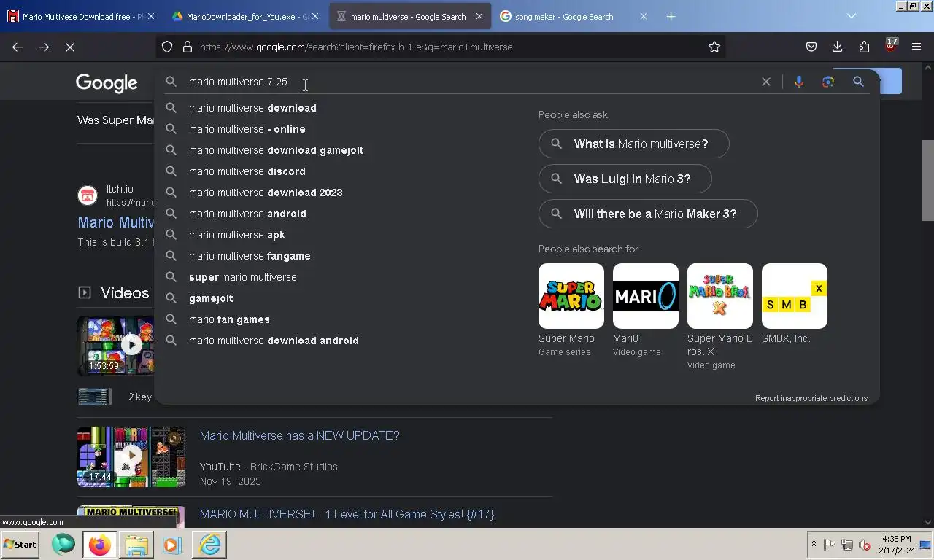
Task: Go forward one page
Action: tap(44, 47)
